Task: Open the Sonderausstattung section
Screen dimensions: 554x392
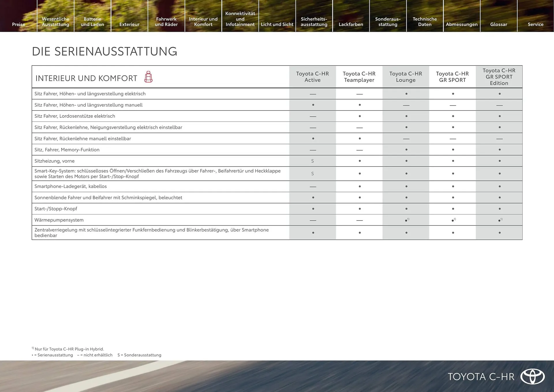Action: pos(388,22)
